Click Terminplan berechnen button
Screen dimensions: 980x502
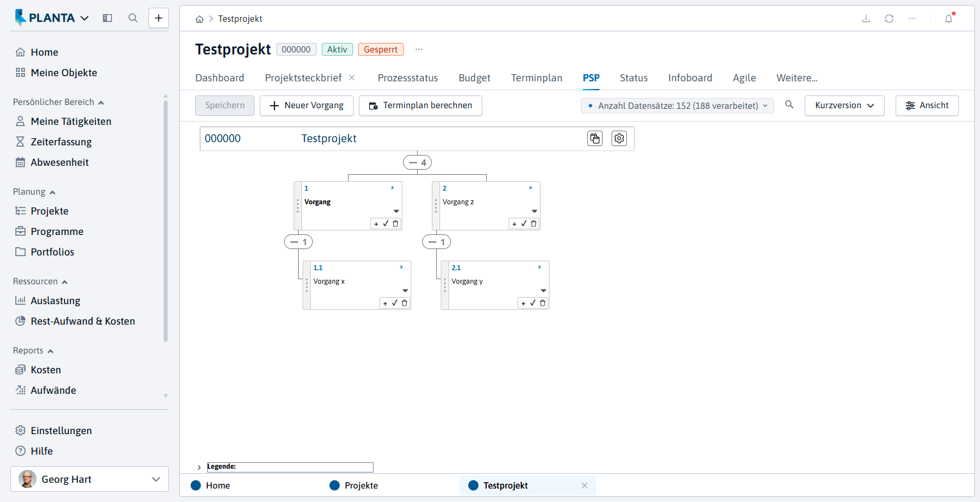[x=420, y=106]
